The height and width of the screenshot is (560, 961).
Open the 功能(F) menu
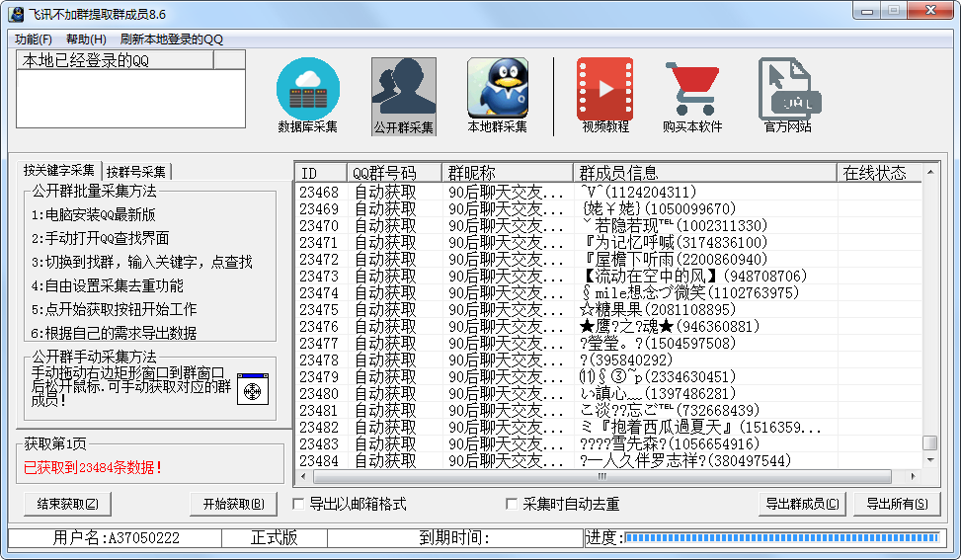34,40
